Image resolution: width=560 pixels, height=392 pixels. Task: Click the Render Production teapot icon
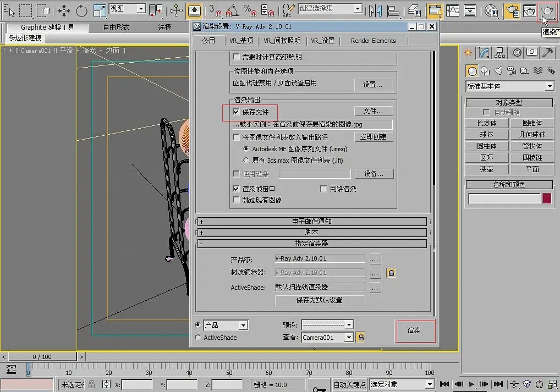547,10
